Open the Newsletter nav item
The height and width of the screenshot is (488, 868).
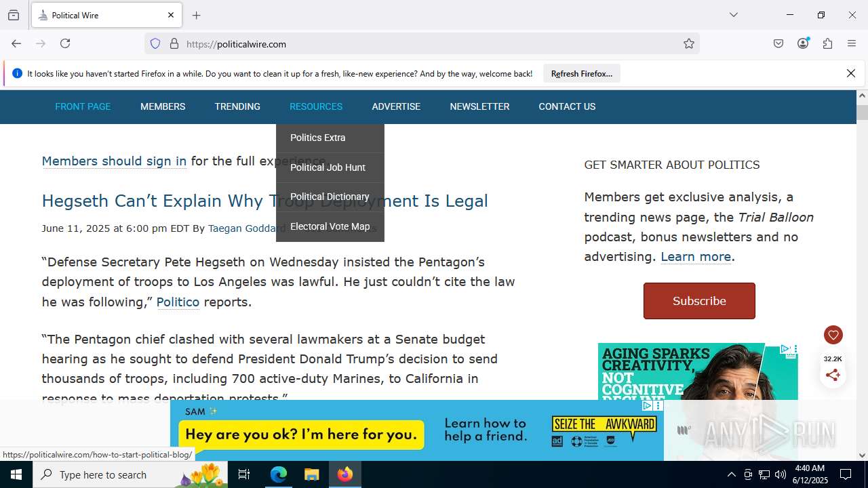coord(479,106)
